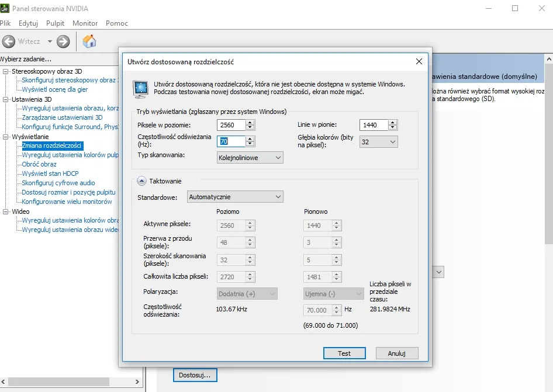The height and width of the screenshot is (392, 553).
Task: Collapse the Wyświetlanie tree node
Action: pos(6,136)
